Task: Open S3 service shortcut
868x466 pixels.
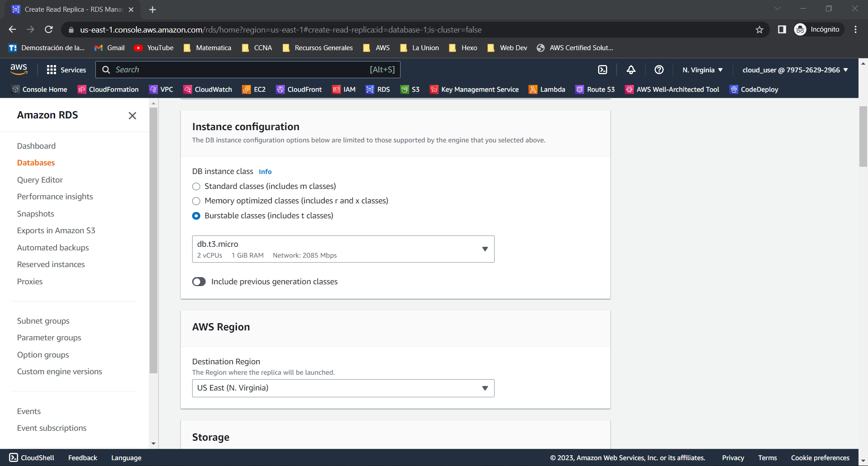Action: [410, 89]
